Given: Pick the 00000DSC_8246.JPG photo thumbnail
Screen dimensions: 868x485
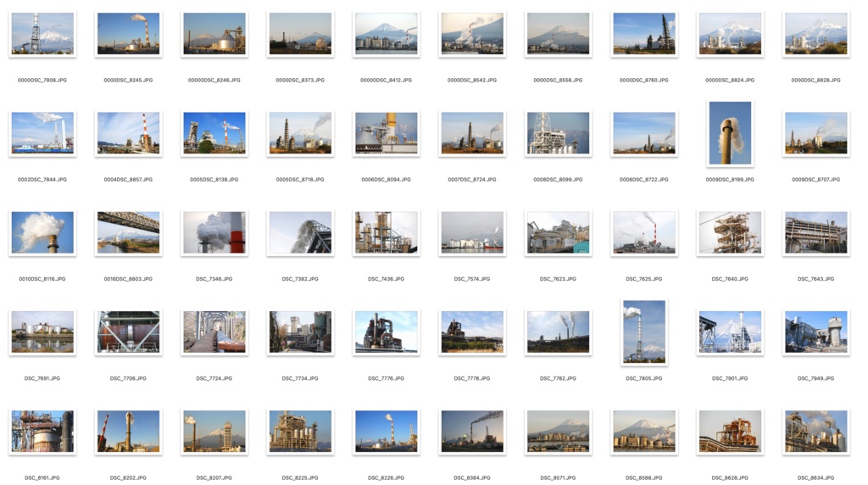Looking at the screenshot, I should [x=214, y=34].
